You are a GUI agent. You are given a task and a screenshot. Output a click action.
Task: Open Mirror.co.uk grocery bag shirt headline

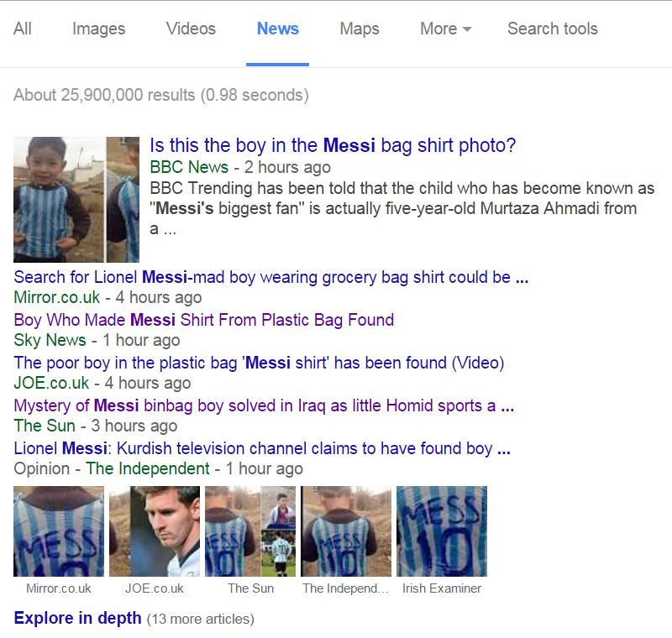click(270, 278)
